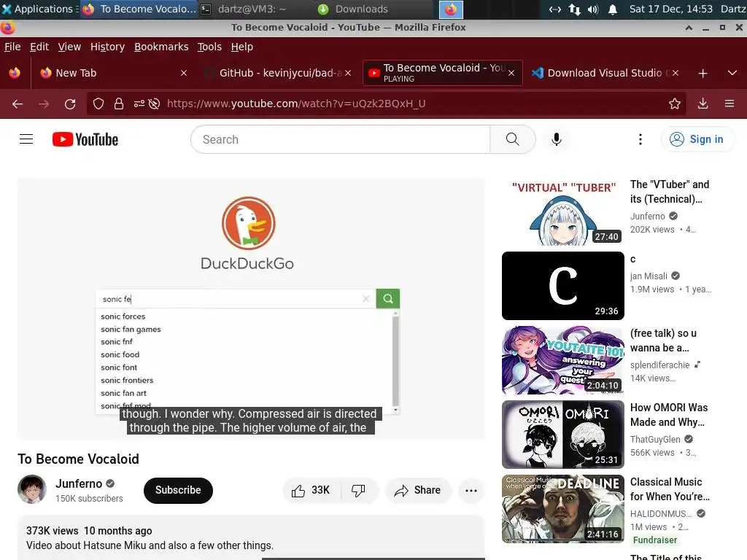Open the black C video thumbnail
This screenshot has width=747, height=560.
pos(563,286)
